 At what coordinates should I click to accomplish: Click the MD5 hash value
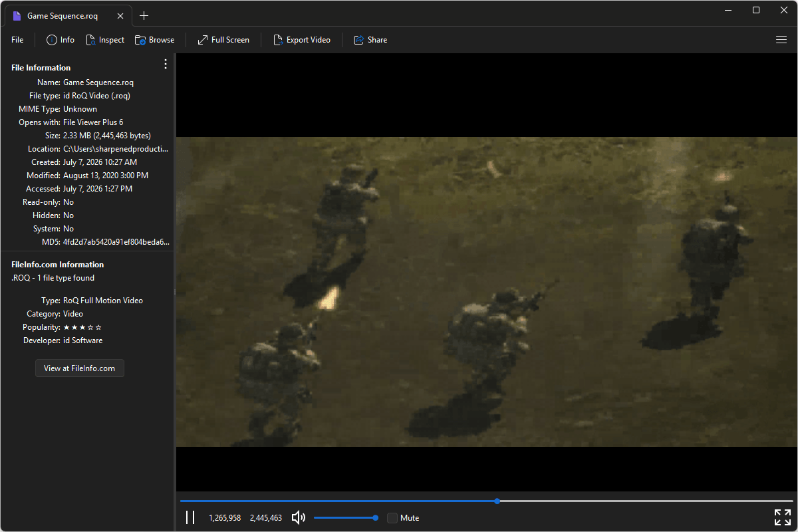[116, 242]
